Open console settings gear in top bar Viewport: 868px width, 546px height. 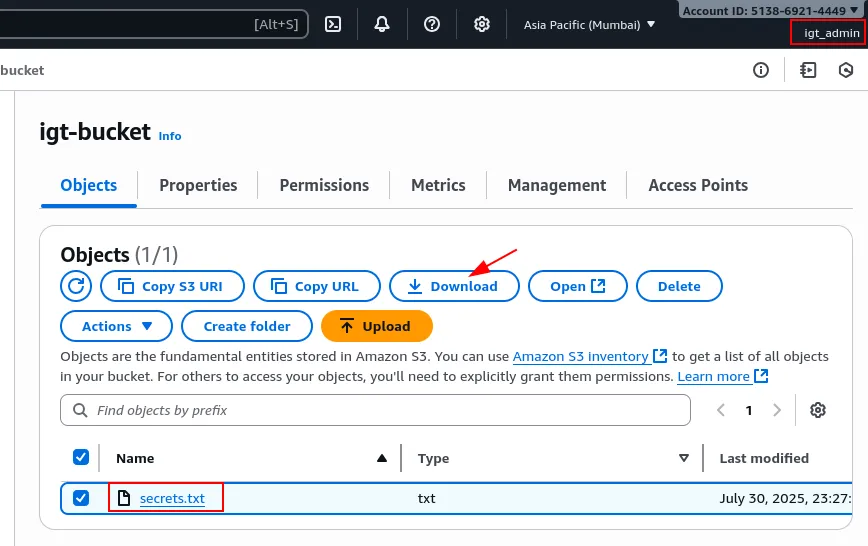pyautogui.click(x=482, y=24)
